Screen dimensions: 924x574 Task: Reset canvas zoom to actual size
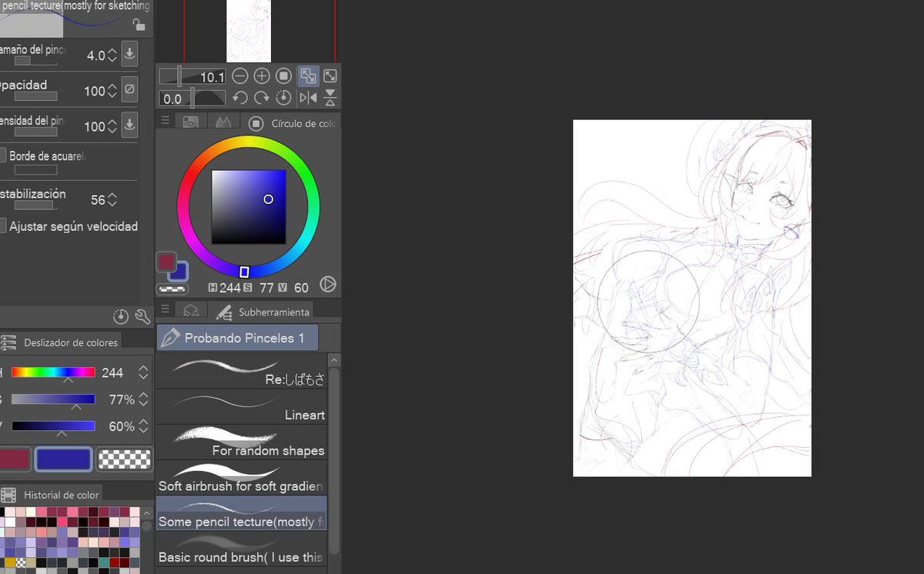(x=283, y=75)
